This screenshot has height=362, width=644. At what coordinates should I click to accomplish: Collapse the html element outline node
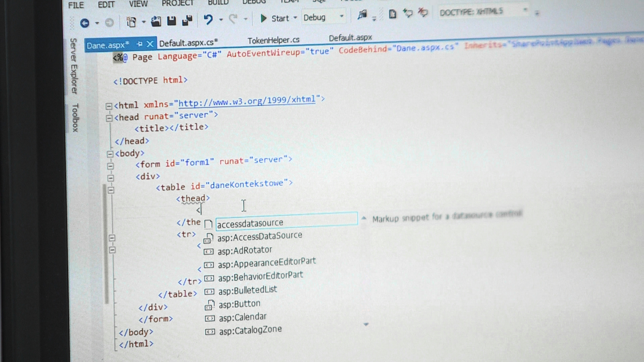pyautogui.click(x=108, y=106)
